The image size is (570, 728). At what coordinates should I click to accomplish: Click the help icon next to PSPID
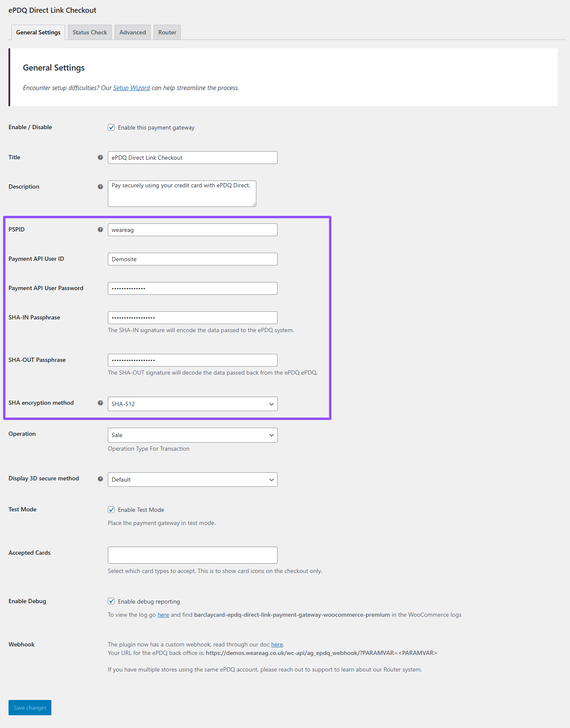pos(100,229)
